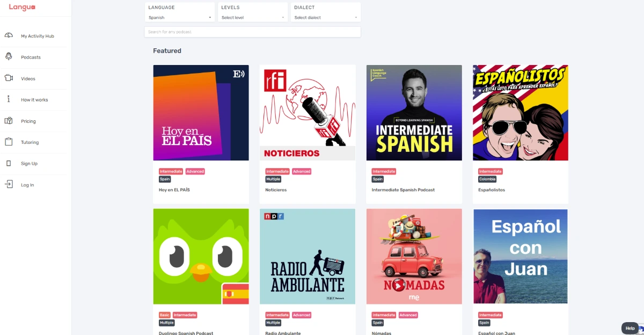Click the Colombia tag on Españolistos
Image resolution: width=644 pixels, height=335 pixels.
point(488,179)
